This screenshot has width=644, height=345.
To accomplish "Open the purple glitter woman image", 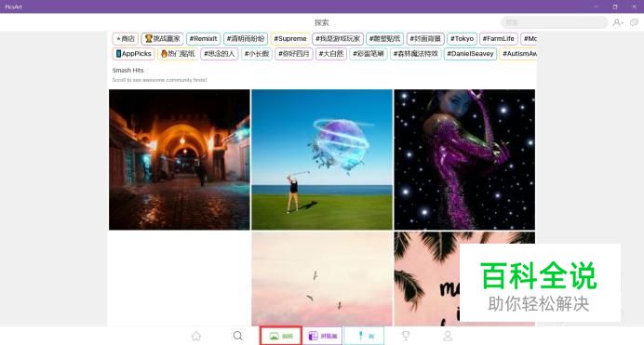I will (464, 160).
